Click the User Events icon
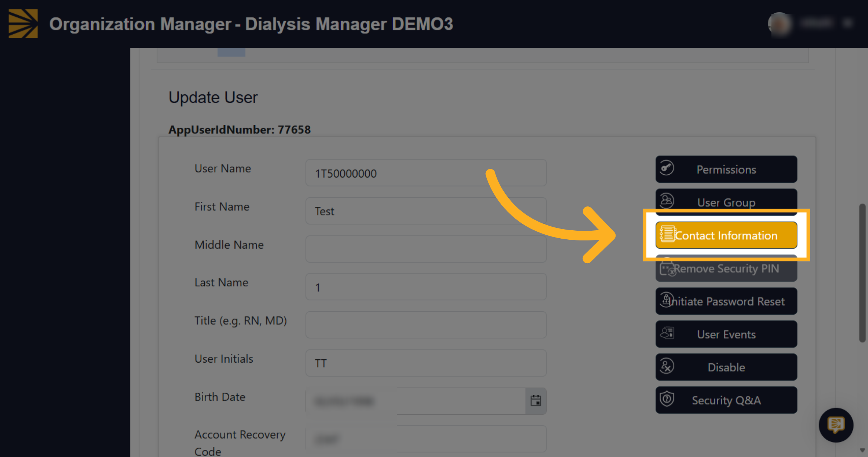 tap(667, 333)
